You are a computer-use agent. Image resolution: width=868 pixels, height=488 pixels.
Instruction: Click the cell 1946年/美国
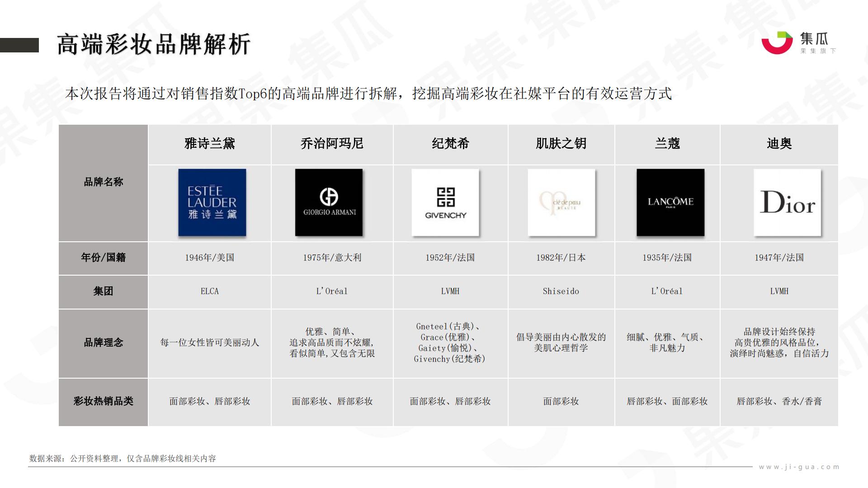click(210, 258)
